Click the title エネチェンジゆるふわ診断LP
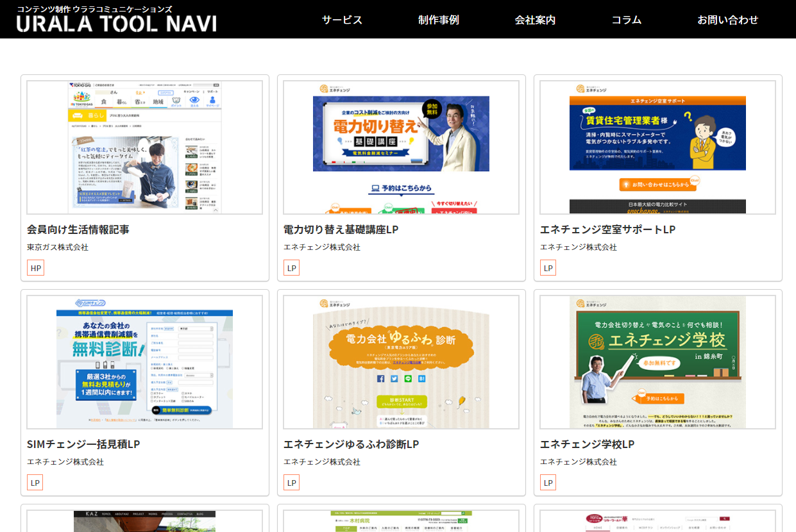Screen dimensions: 796x532 click(351, 444)
